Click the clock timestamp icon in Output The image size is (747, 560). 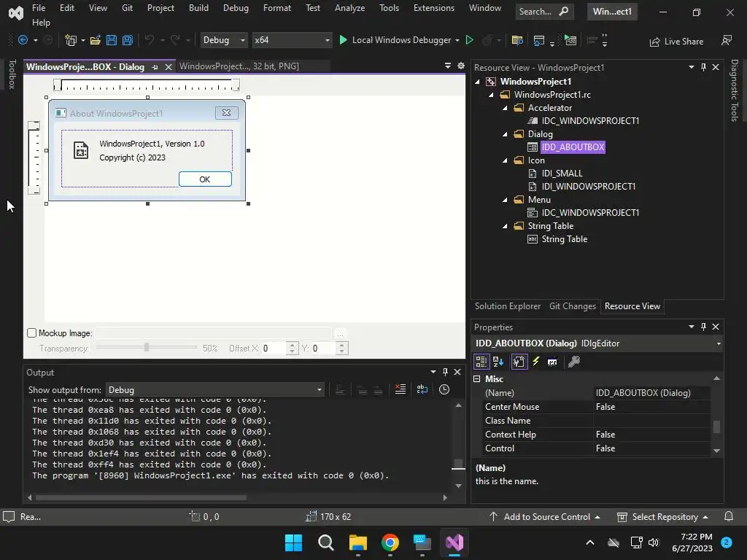[x=444, y=389]
